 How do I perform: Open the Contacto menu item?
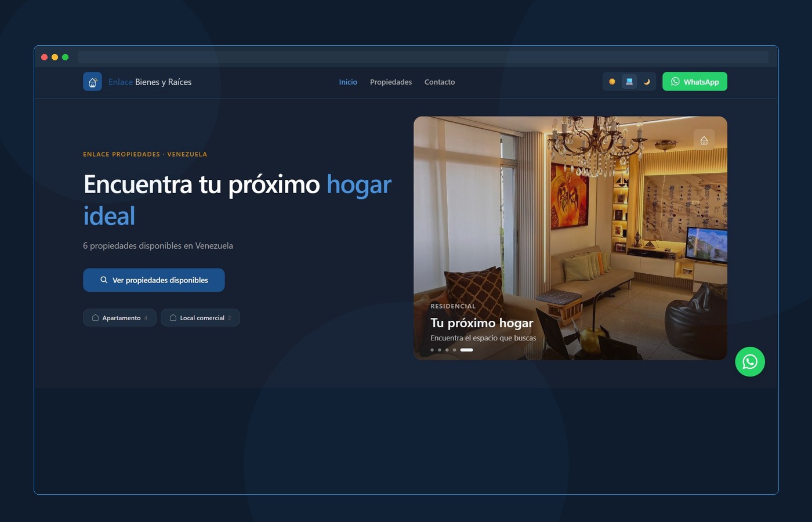(x=440, y=82)
